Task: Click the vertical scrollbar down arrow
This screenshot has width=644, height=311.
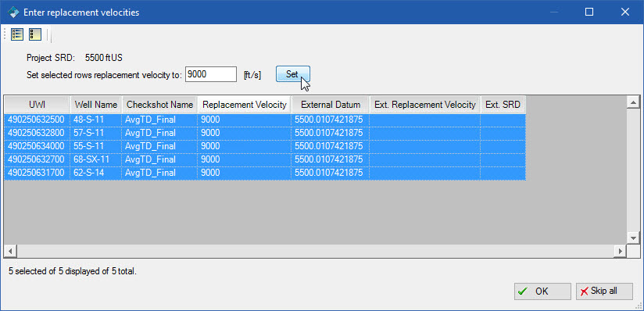Action: 633,238
